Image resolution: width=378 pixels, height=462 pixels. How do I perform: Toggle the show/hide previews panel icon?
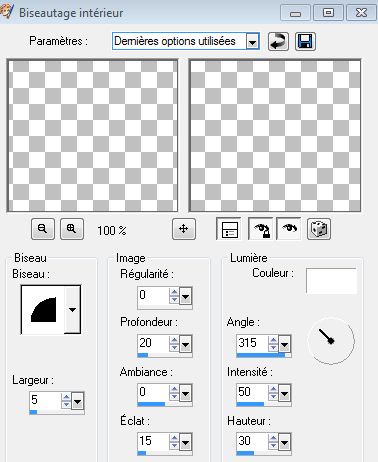(x=229, y=229)
